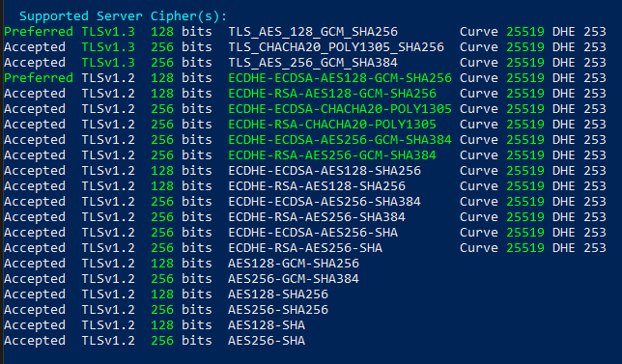The image size is (622, 364).
Task: Click the 'Supported Server Cipher(s):' heading
Action: 123,16
